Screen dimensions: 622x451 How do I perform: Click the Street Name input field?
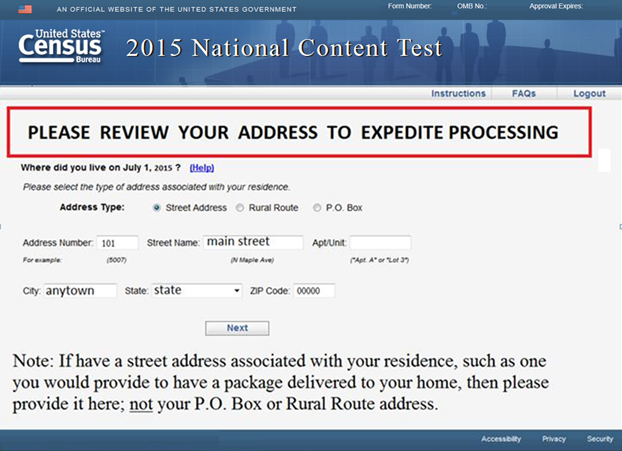253,242
